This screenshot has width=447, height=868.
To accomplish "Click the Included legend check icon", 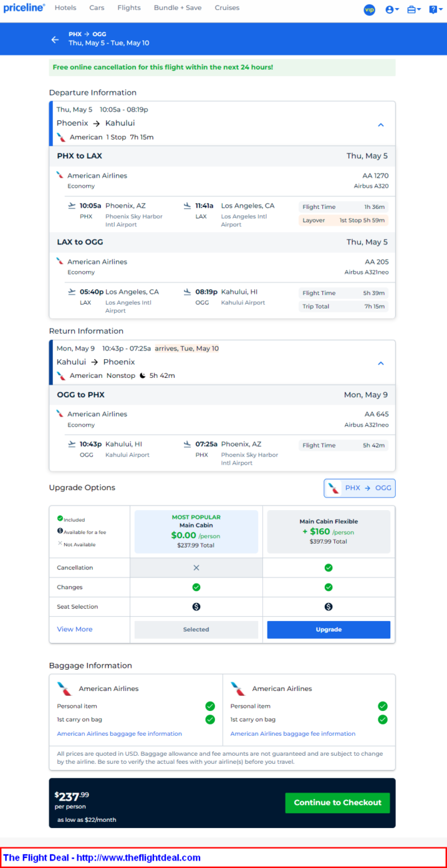I will (60, 518).
